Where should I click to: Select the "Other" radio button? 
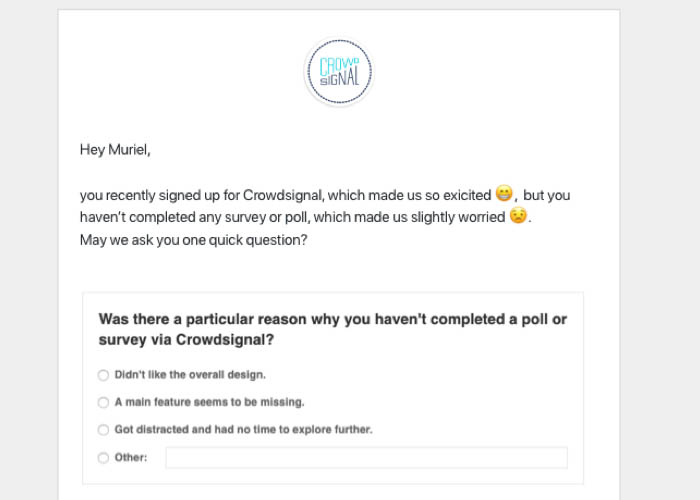[x=103, y=458]
